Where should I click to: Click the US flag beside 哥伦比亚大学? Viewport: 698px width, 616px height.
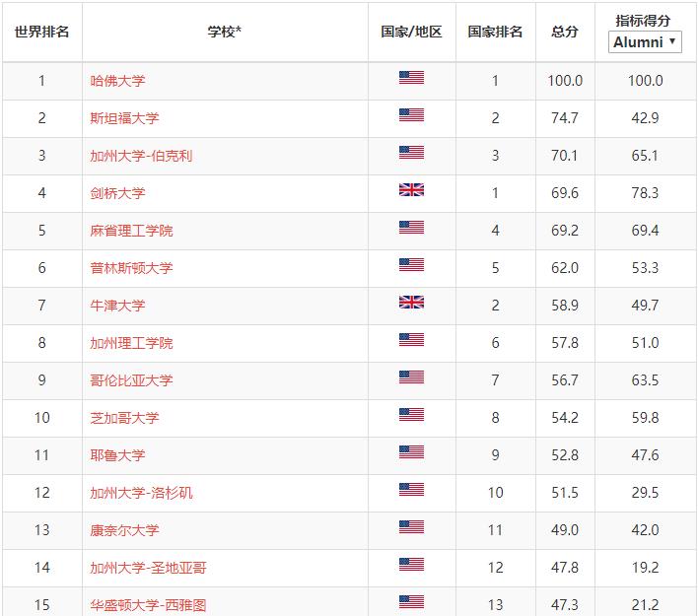[411, 376]
